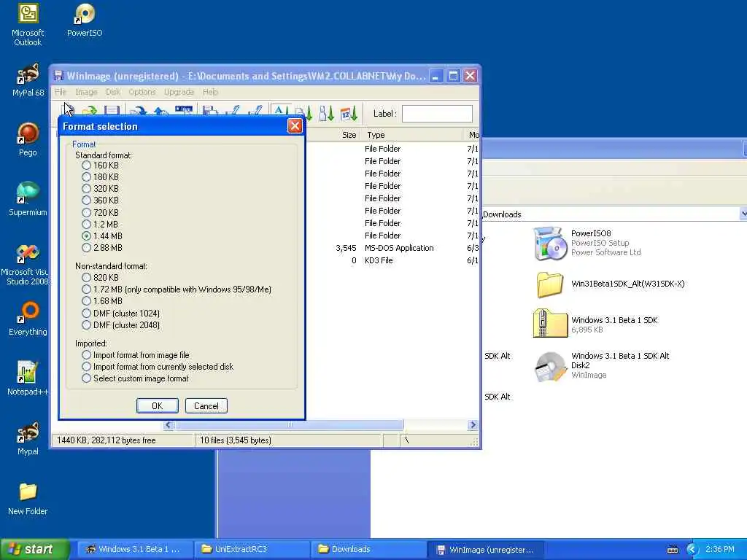
Task: Select Import format from currently selected disk
Action: (x=86, y=367)
